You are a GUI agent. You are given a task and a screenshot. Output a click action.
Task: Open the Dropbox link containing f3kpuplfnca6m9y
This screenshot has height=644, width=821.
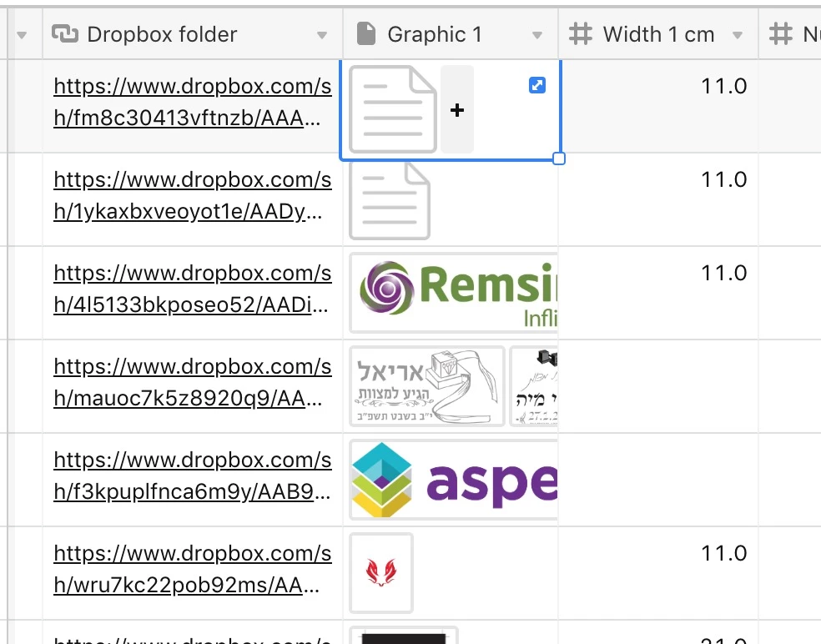(x=193, y=475)
